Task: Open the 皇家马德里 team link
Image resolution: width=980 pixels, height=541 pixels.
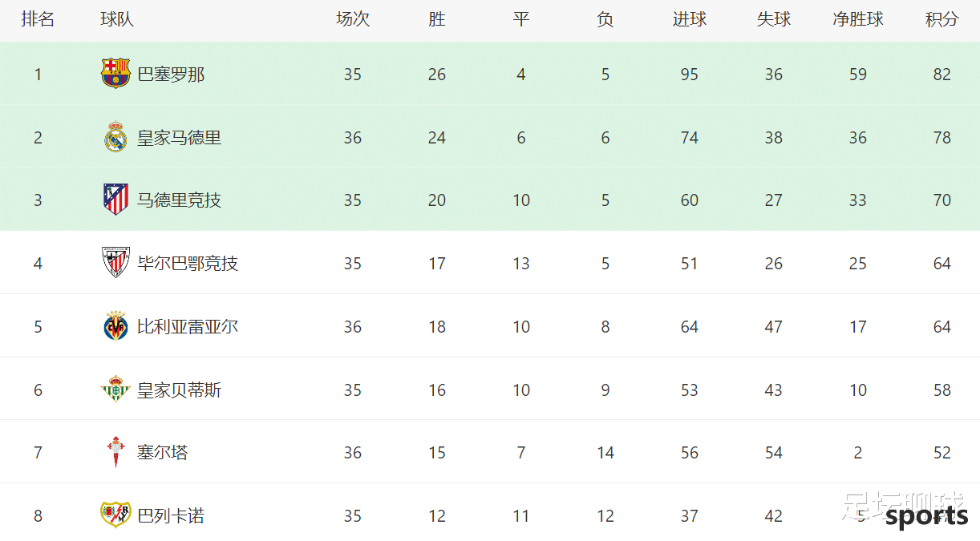Action: [179, 138]
